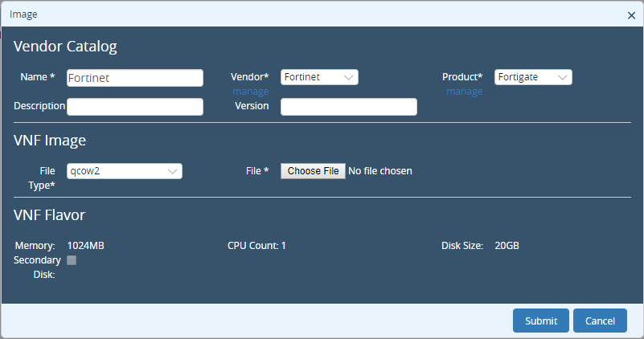This screenshot has height=339, width=644.
Task: Click the manage link under Vendor
Action: 251,92
